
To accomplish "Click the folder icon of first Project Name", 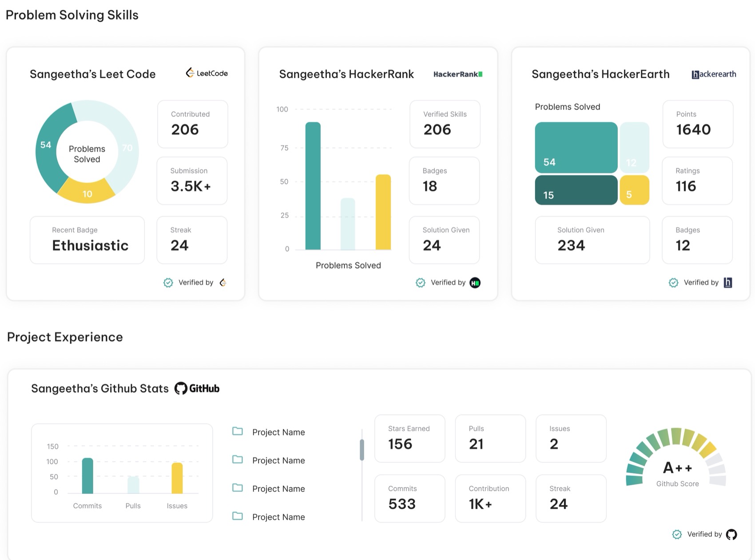I will 238,431.
